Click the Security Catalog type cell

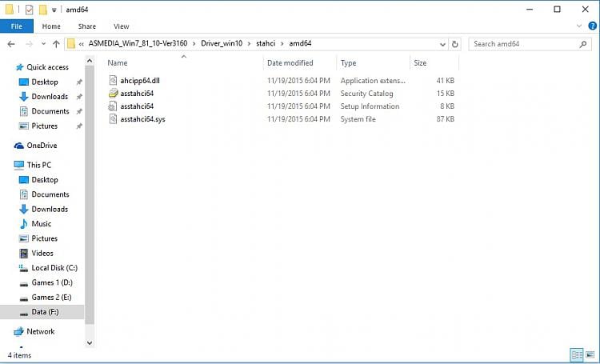tap(366, 94)
